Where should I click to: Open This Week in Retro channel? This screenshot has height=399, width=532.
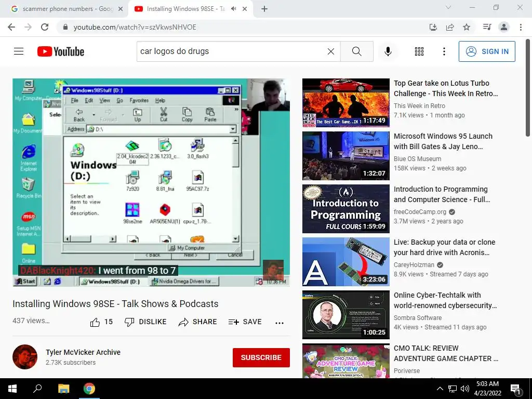coord(419,106)
